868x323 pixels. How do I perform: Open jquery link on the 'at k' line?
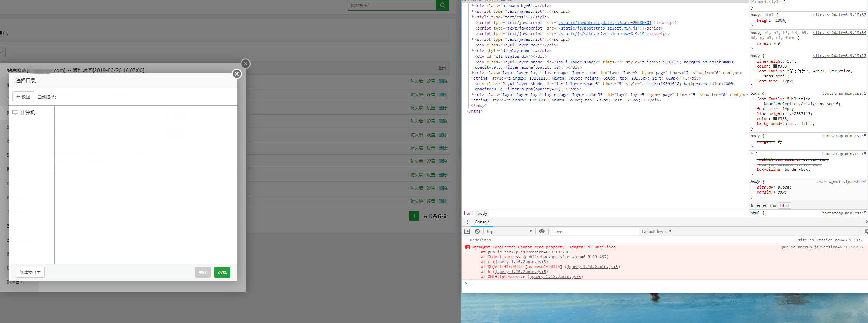point(520,272)
